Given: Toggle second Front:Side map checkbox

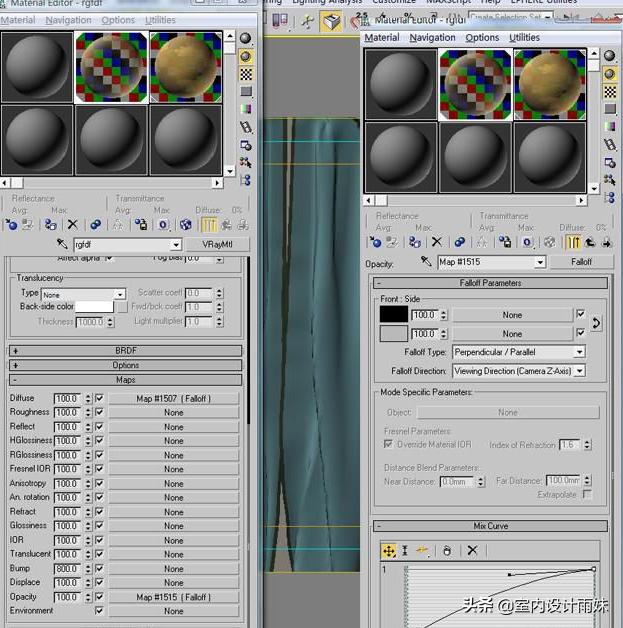Looking at the screenshot, I should (581, 333).
